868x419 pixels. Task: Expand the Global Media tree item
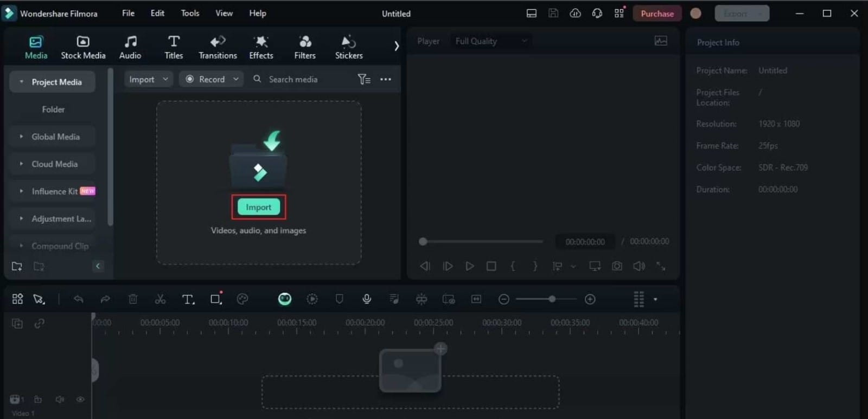(21, 137)
